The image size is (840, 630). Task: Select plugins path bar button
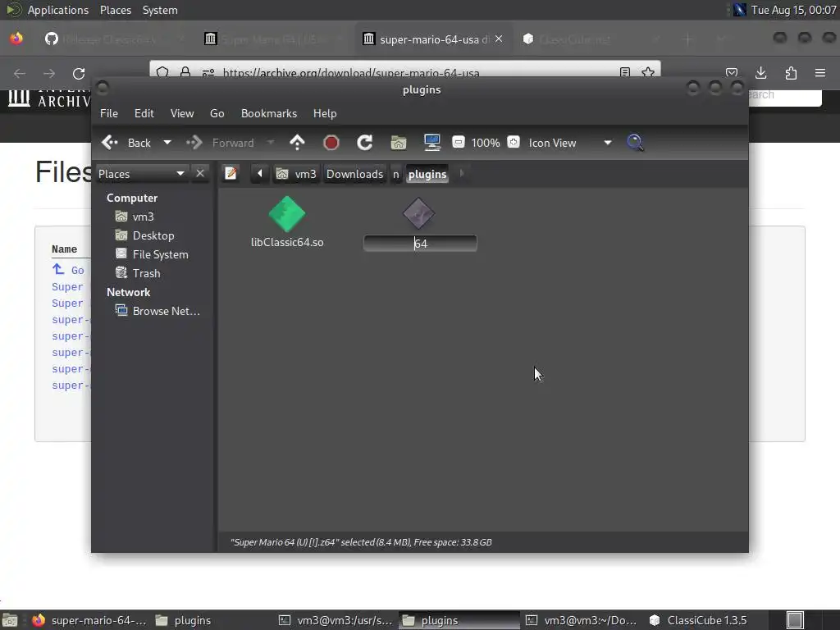click(x=427, y=174)
